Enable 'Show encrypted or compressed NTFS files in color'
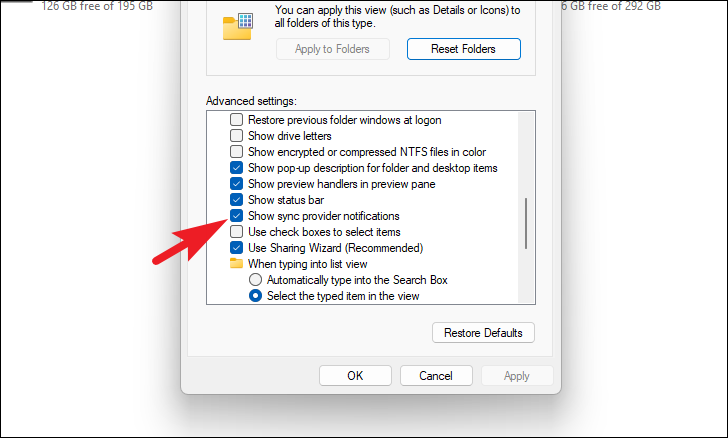728x438 pixels. tap(236, 152)
